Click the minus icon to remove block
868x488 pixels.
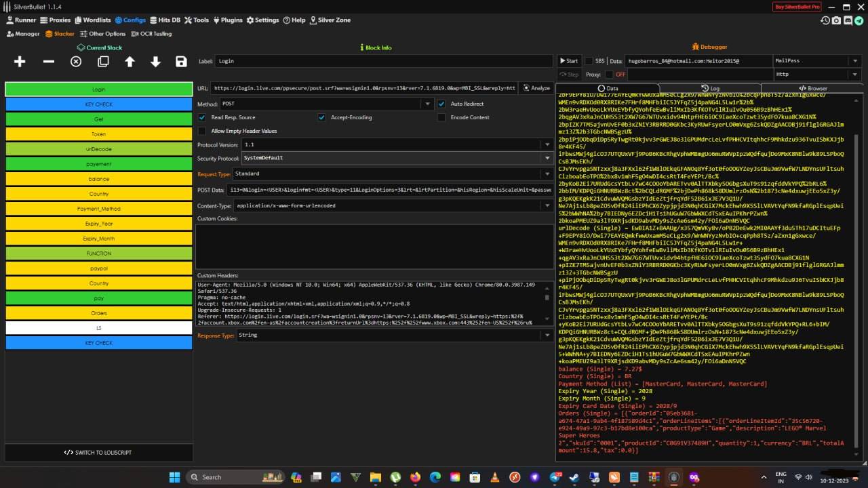pyautogui.click(x=49, y=62)
